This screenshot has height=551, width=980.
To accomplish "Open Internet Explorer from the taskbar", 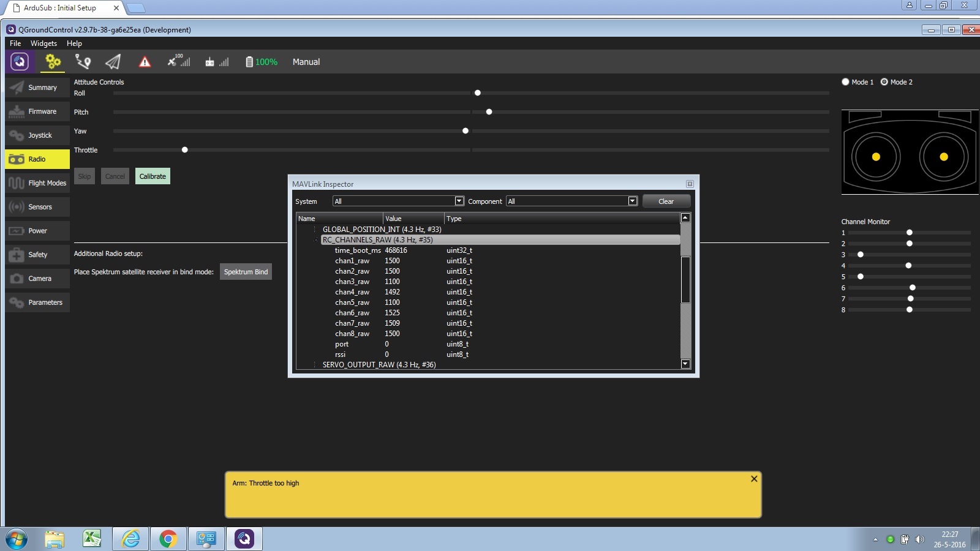I will point(130,539).
